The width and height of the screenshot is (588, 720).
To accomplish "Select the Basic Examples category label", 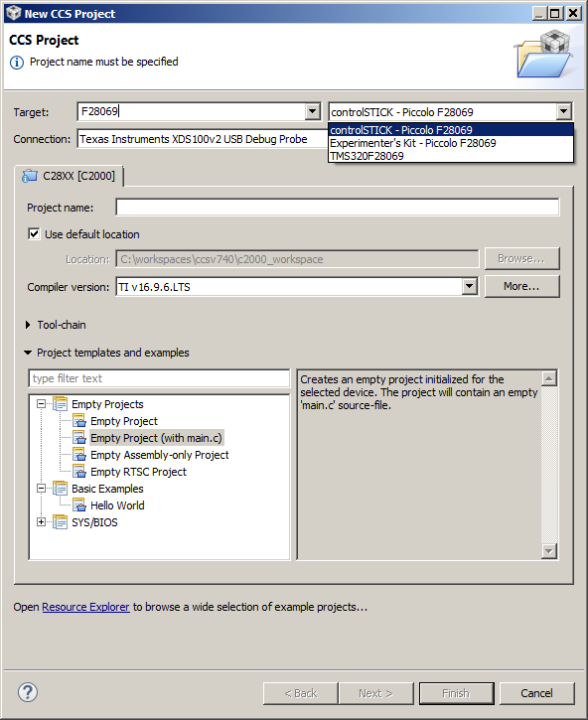I will [x=107, y=489].
